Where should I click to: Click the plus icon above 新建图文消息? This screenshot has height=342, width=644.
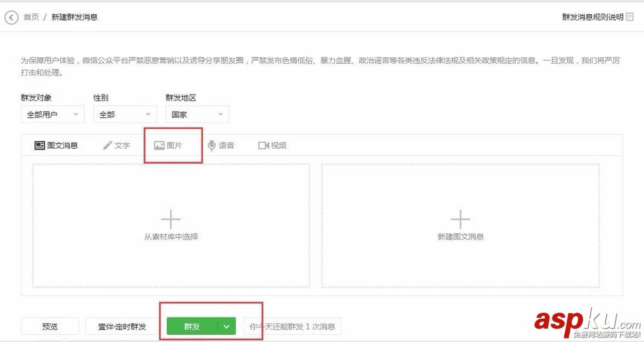(460, 219)
